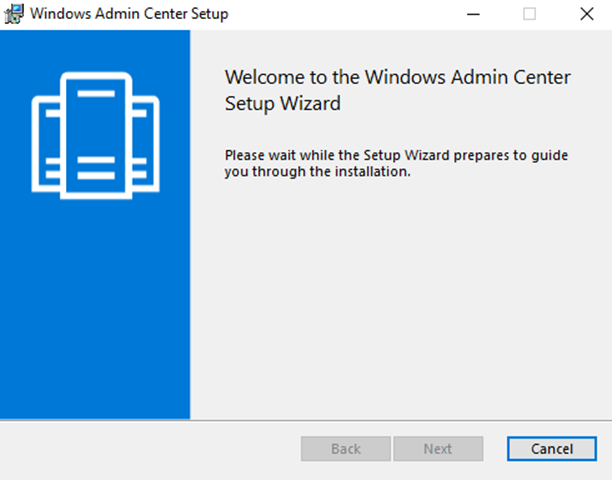The image size is (612, 480).
Task: Click the disabled maximize window button
Action: tap(529, 14)
